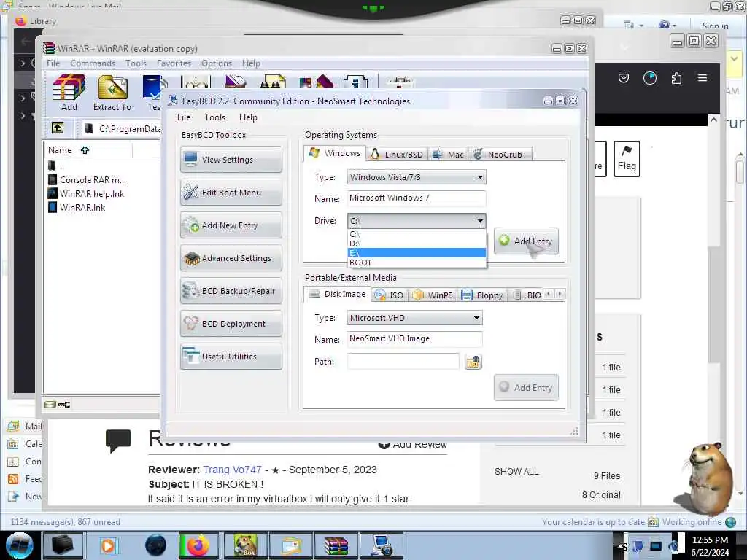Image resolution: width=747 pixels, height=560 pixels.
Task: Open media player taskbar icon
Action: tap(108, 545)
